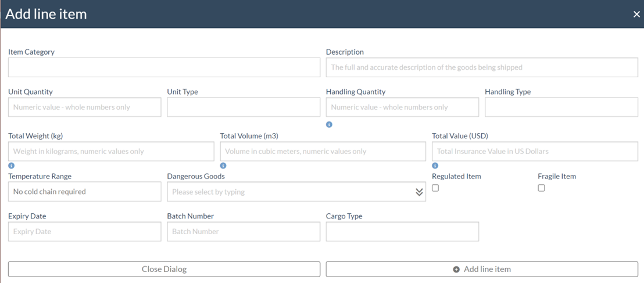This screenshot has height=283, width=644.
Task: Focus the Batch Number input field
Action: [244, 232]
